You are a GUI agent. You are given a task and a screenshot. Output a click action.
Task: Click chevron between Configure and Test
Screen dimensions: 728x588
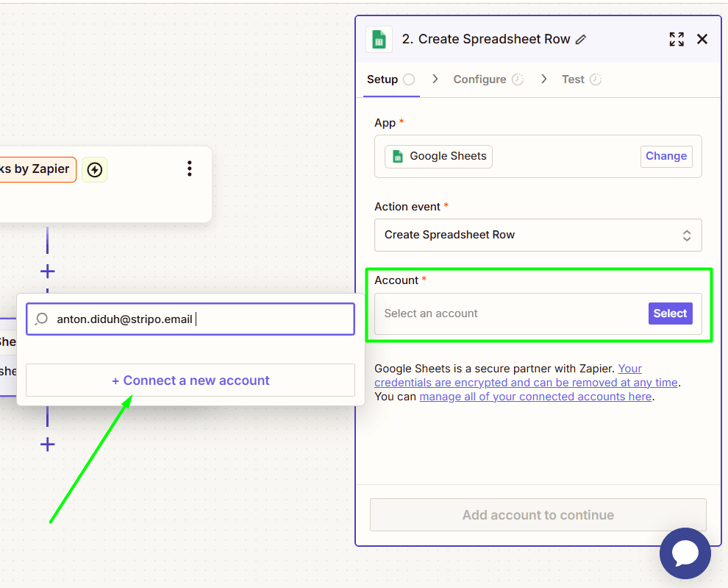coord(543,79)
